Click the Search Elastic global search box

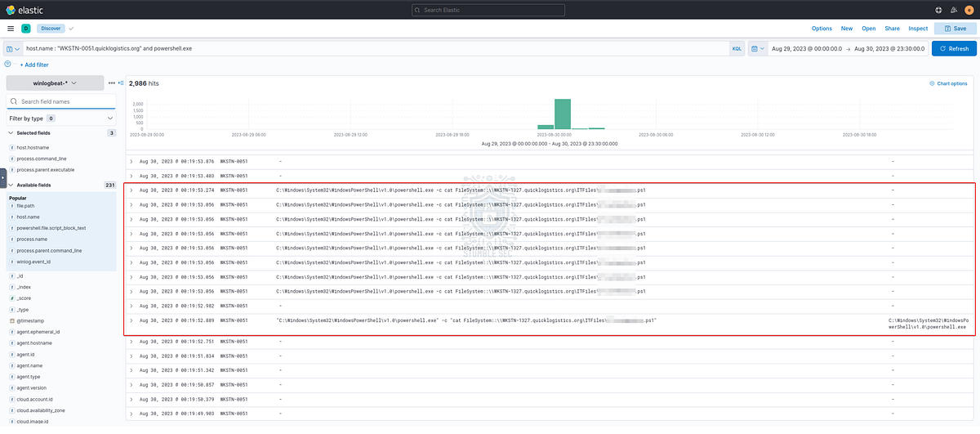[x=489, y=10]
